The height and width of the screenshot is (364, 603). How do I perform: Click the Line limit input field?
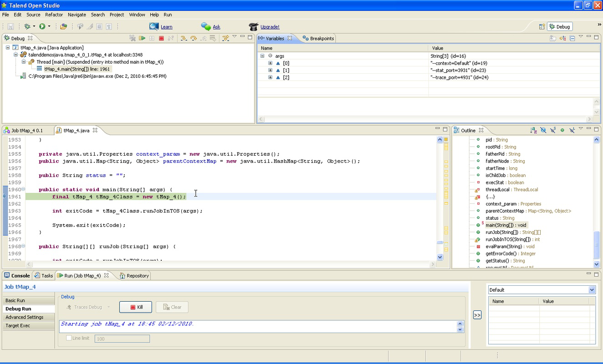click(x=122, y=339)
